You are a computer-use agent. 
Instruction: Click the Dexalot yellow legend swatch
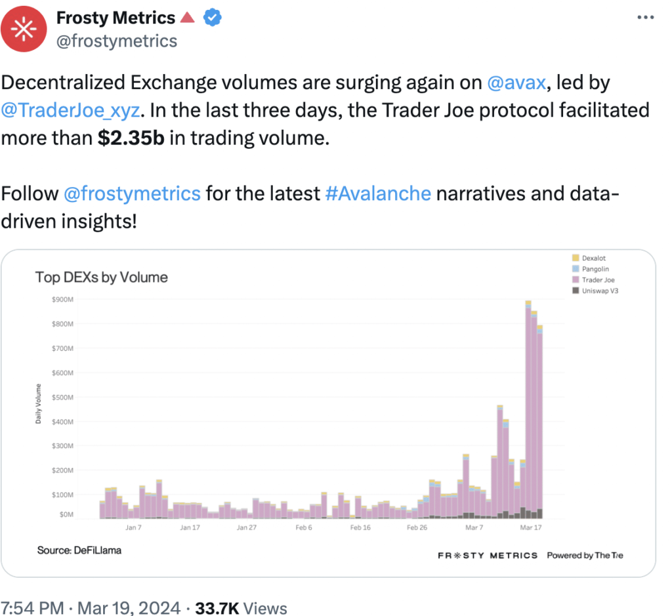576,258
